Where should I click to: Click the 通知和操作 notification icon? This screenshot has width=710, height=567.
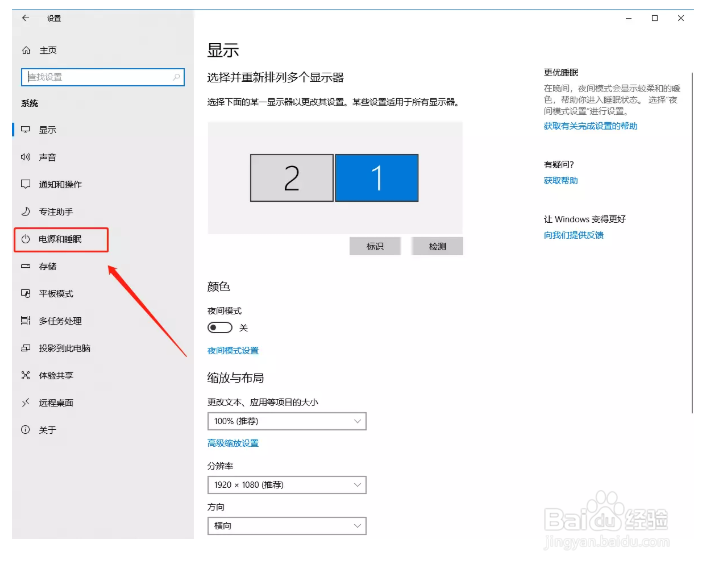(x=26, y=184)
